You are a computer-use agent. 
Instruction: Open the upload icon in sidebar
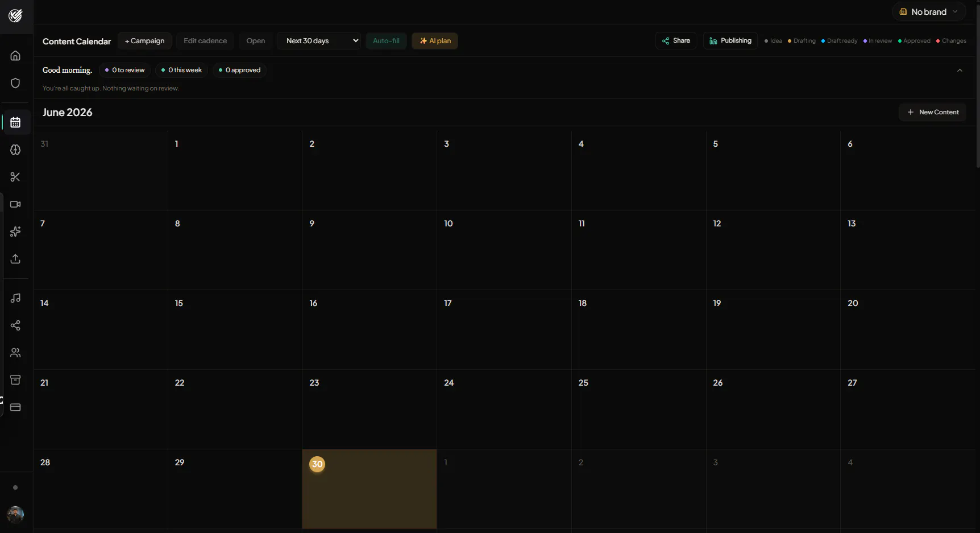(x=15, y=259)
